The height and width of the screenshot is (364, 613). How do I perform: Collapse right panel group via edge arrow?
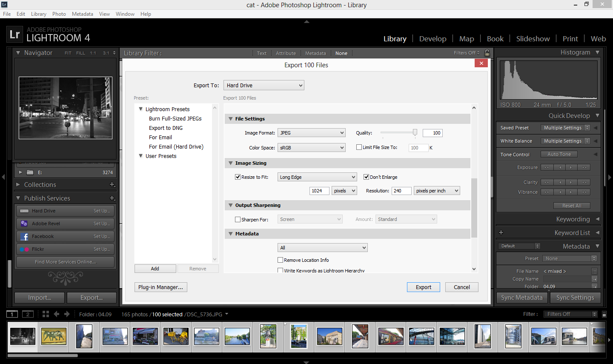coord(610,177)
